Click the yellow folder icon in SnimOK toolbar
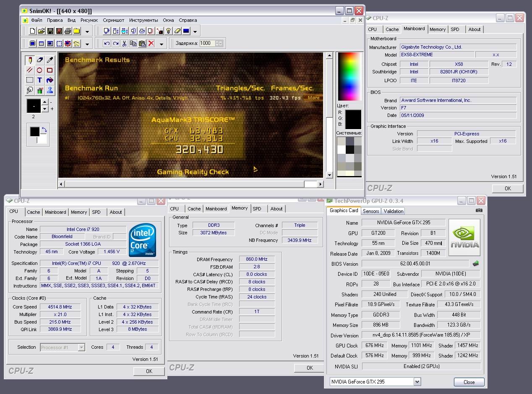The width and height of the screenshot is (532, 394). (77, 31)
